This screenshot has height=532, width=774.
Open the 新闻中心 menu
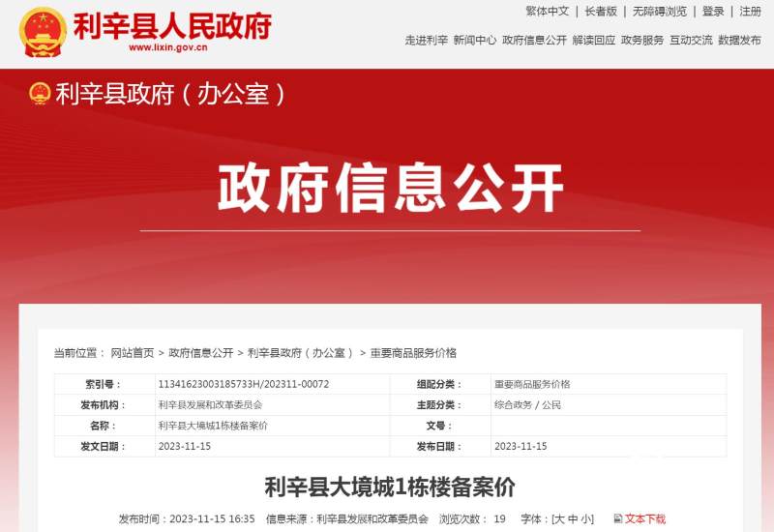(x=475, y=41)
